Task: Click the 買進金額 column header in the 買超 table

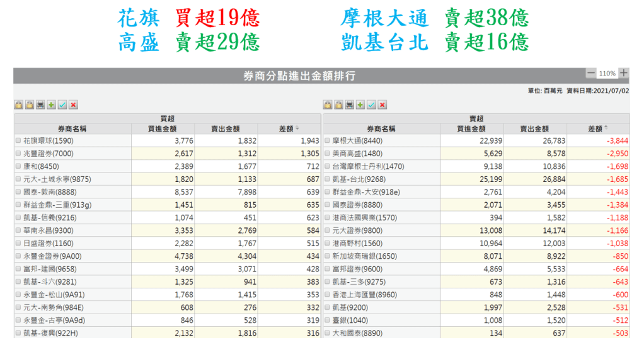Action: tap(163, 128)
